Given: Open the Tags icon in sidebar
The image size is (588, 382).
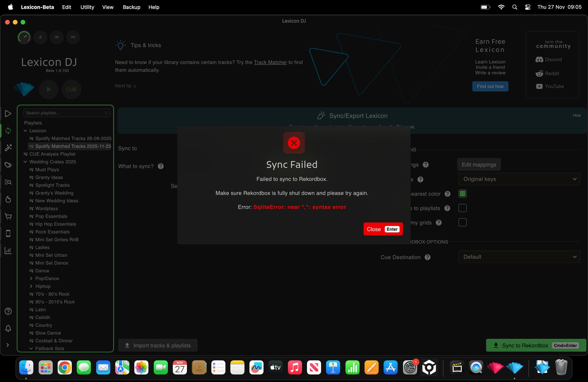Looking at the screenshot, I should pyautogui.click(x=8, y=165).
